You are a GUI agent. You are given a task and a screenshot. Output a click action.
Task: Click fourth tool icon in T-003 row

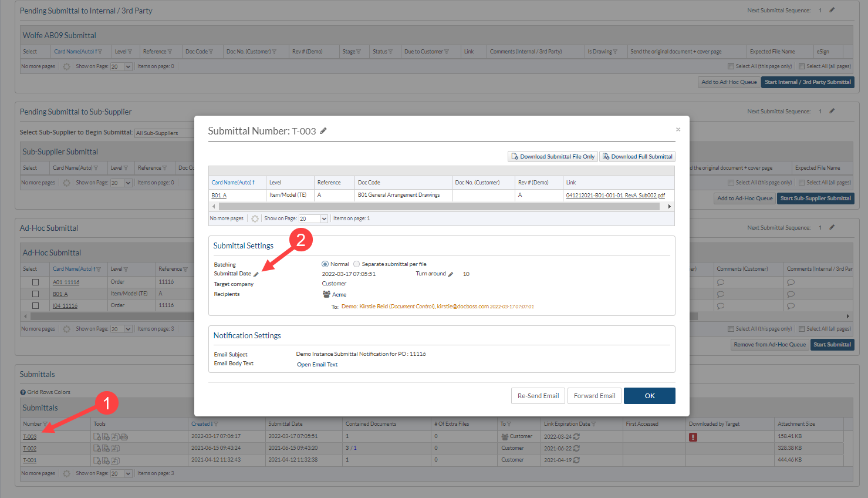pyautogui.click(x=124, y=437)
